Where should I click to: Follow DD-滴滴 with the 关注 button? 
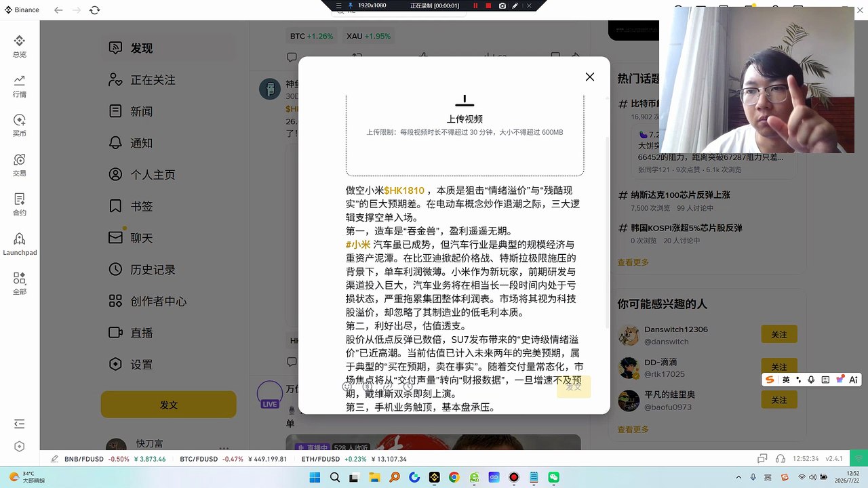tap(779, 367)
